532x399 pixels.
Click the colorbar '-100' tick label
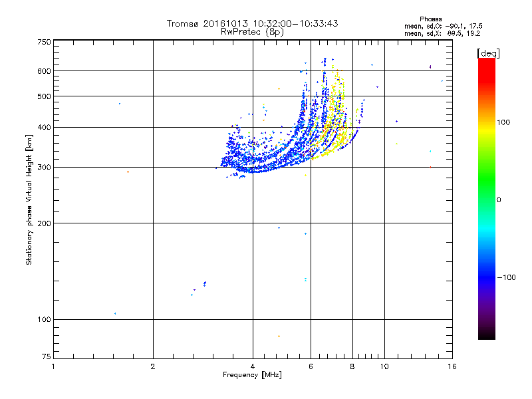click(x=506, y=277)
